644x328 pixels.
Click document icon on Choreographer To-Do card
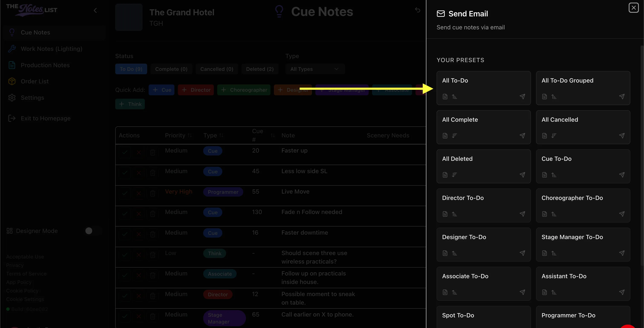point(545,214)
